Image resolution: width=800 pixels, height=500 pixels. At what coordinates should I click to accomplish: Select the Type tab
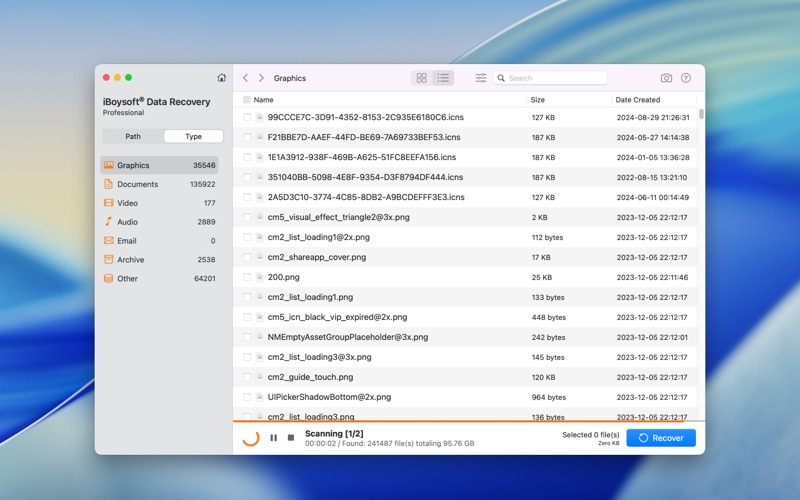tap(193, 136)
